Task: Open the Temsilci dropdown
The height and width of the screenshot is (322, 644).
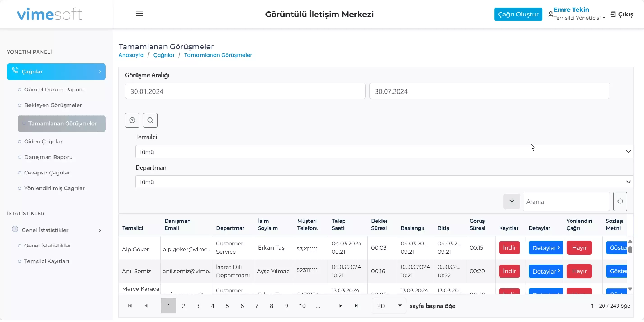Action: tap(384, 152)
